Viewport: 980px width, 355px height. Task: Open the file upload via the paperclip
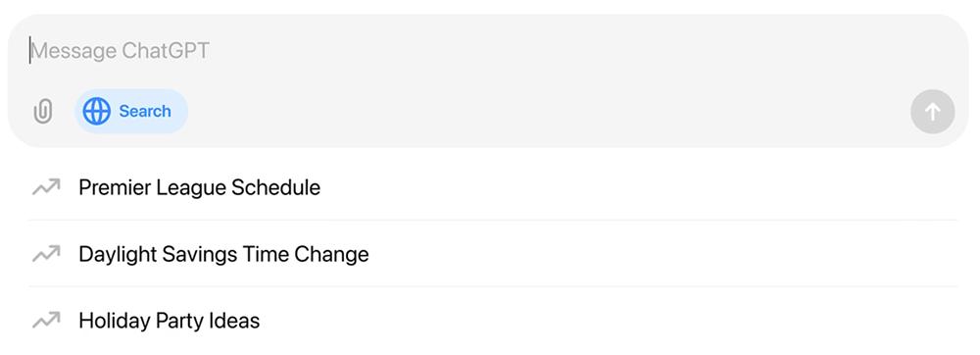point(42,112)
